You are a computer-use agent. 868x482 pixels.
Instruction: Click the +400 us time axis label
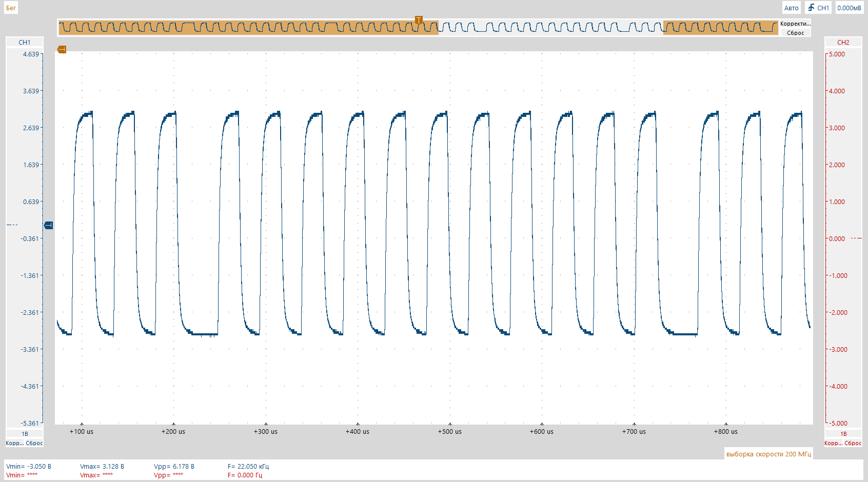(358, 432)
